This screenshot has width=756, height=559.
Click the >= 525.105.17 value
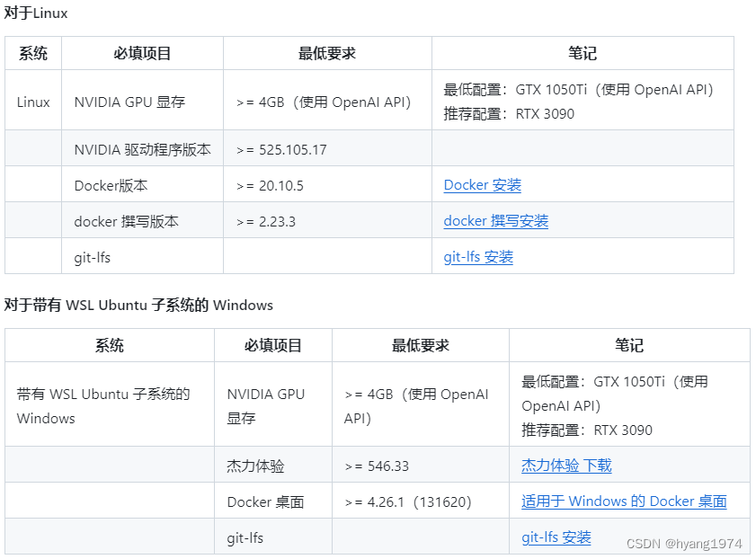(x=281, y=150)
